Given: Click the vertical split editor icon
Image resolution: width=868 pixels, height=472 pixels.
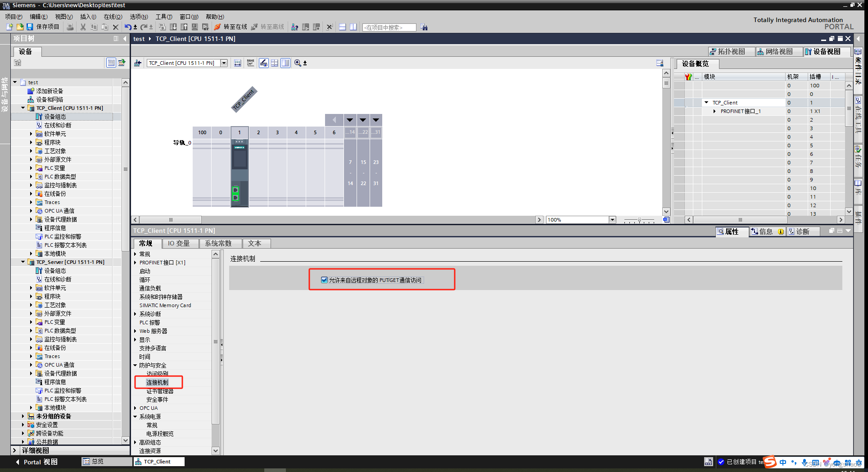Looking at the screenshot, I should click(x=353, y=27).
